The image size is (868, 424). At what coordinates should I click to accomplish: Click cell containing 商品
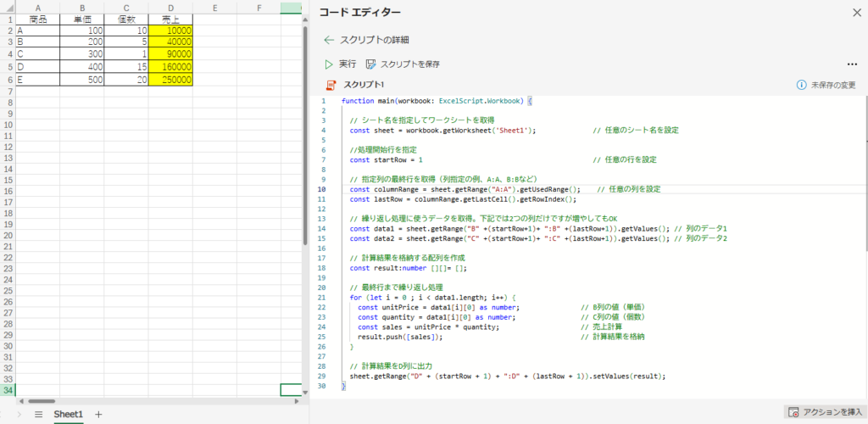coord(37,20)
